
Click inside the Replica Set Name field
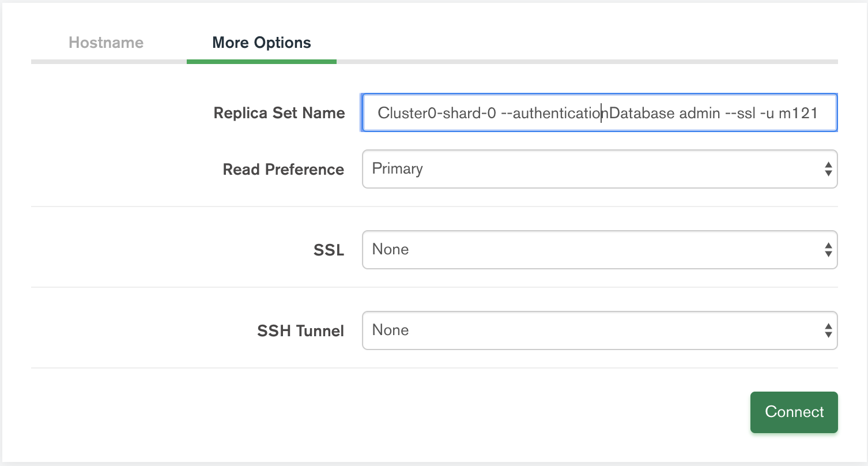(599, 113)
